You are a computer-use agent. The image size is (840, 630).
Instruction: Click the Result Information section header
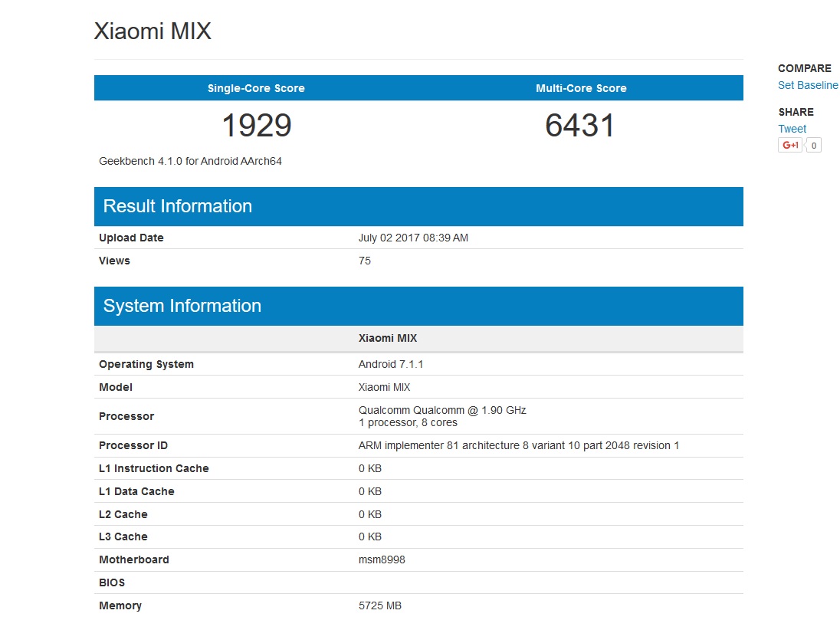418,206
